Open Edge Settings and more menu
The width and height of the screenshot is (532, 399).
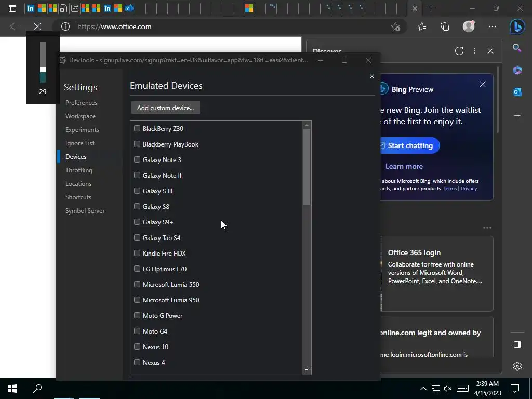pyautogui.click(x=493, y=26)
